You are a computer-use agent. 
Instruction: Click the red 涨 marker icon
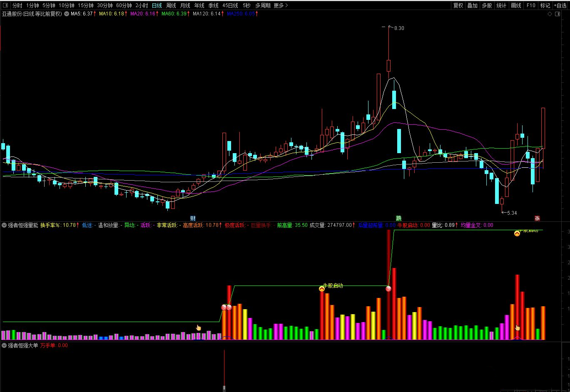[537, 218]
